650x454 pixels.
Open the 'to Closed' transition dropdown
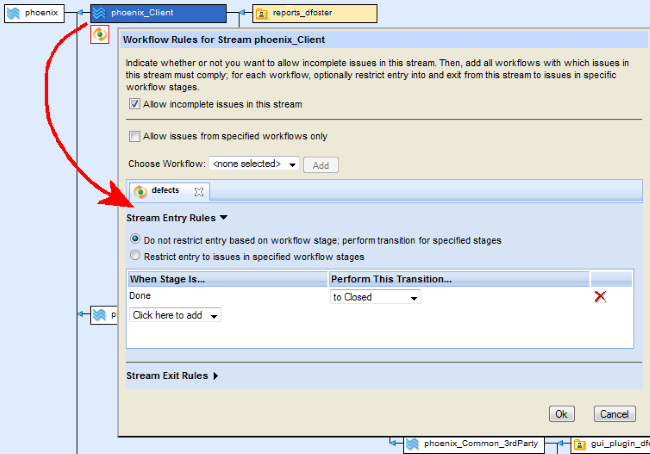pyautogui.click(x=376, y=297)
